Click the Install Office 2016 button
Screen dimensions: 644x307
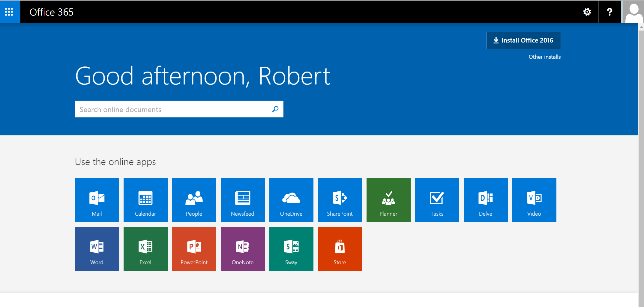coord(523,40)
